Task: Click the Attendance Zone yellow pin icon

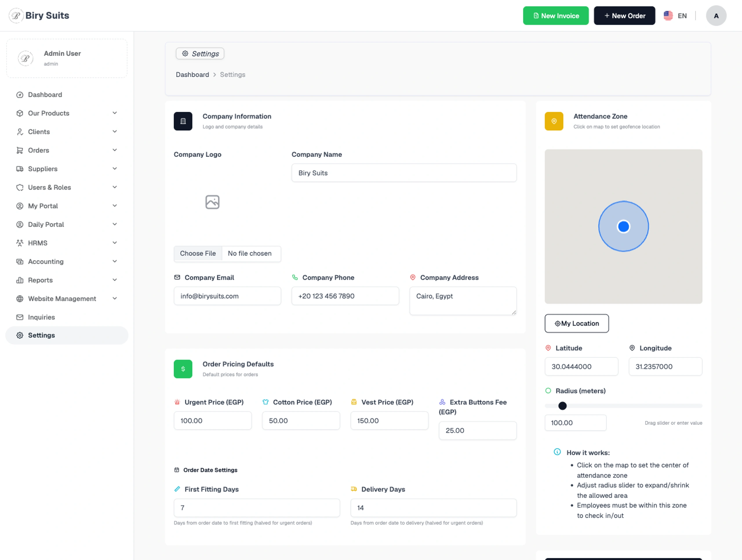Action: (x=554, y=121)
